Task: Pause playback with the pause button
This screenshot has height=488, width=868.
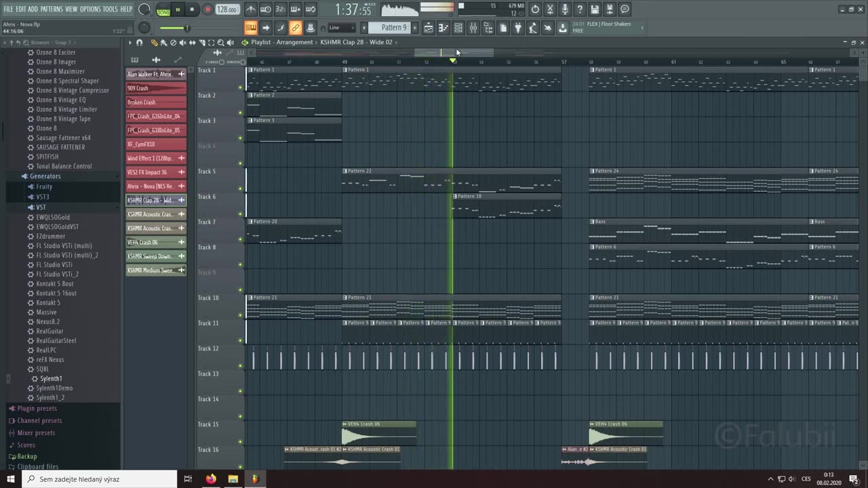Action: [178, 9]
